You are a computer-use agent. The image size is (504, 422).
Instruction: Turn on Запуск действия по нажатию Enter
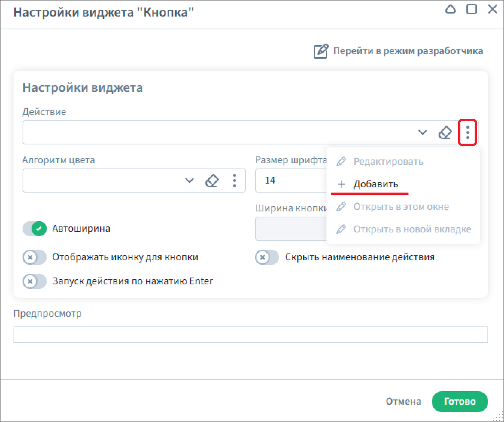[35, 281]
